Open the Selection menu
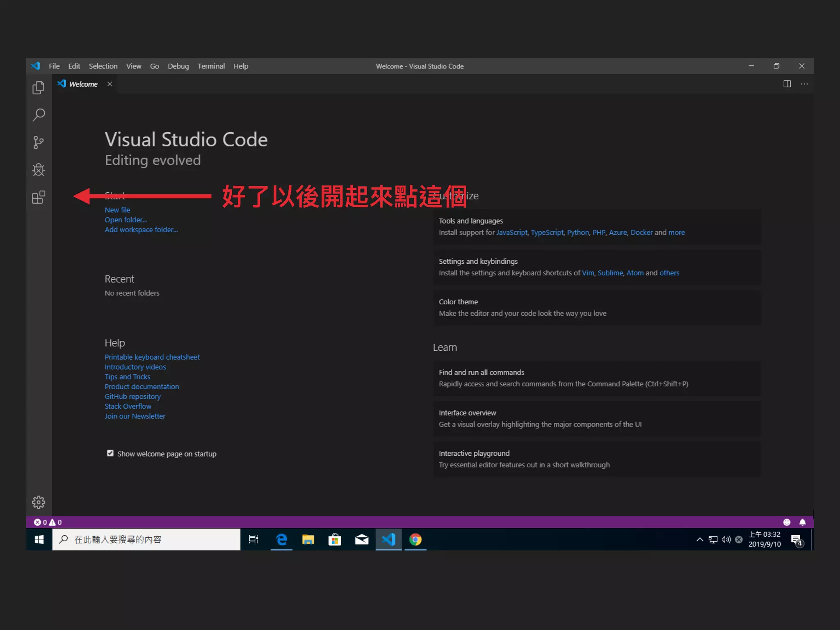 pos(103,66)
